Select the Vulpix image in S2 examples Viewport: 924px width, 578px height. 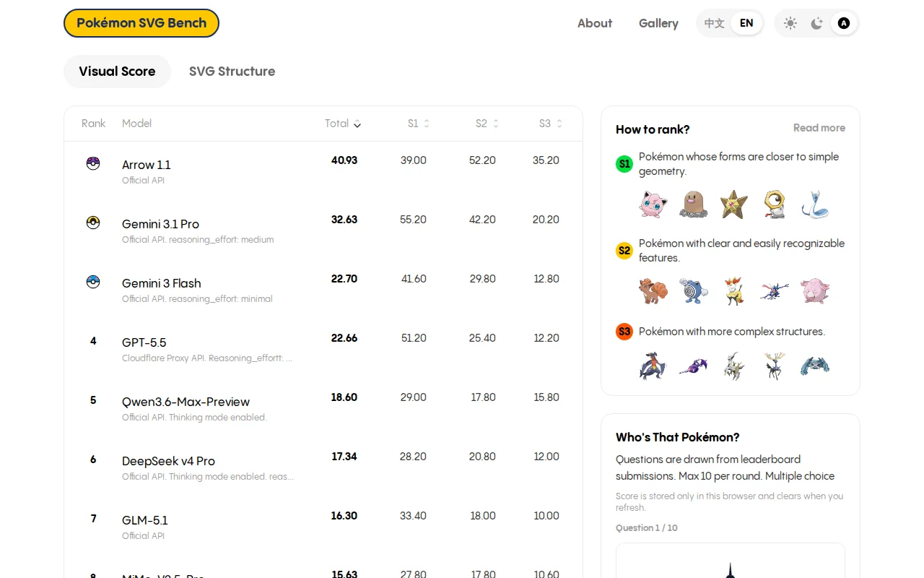653,291
